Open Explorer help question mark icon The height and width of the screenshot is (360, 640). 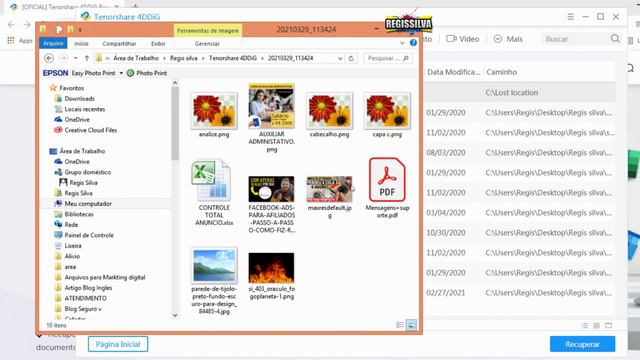click(413, 43)
